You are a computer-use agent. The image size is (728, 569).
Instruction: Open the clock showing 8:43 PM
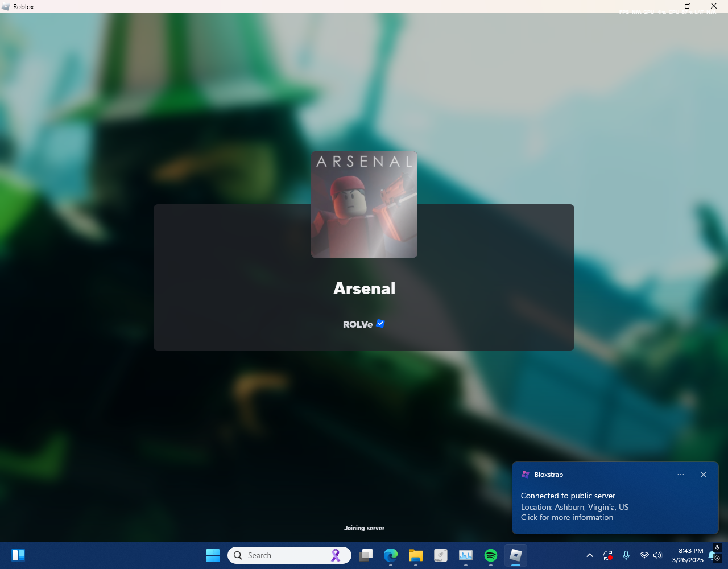pyautogui.click(x=688, y=555)
